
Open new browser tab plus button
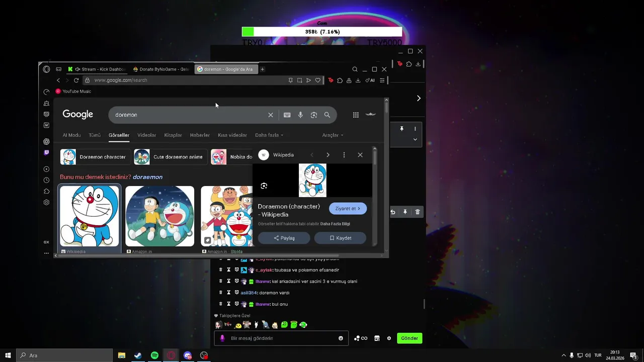click(262, 69)
